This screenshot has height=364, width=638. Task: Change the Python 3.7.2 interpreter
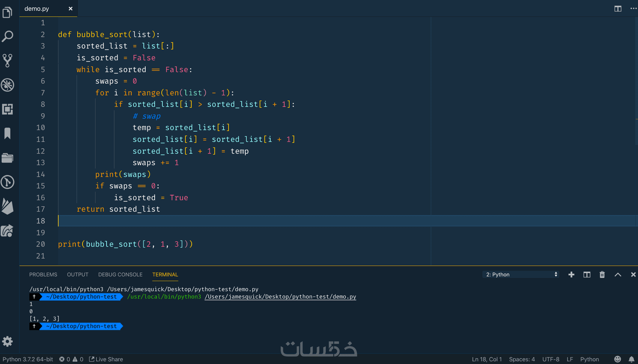[28, 359]
